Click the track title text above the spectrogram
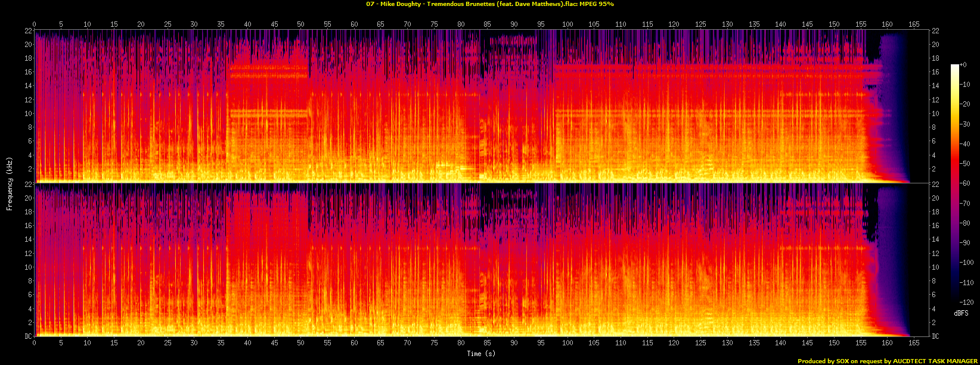The height and width of the screenshot is (365, 980). pyautogui.click(x=490, y=4)
